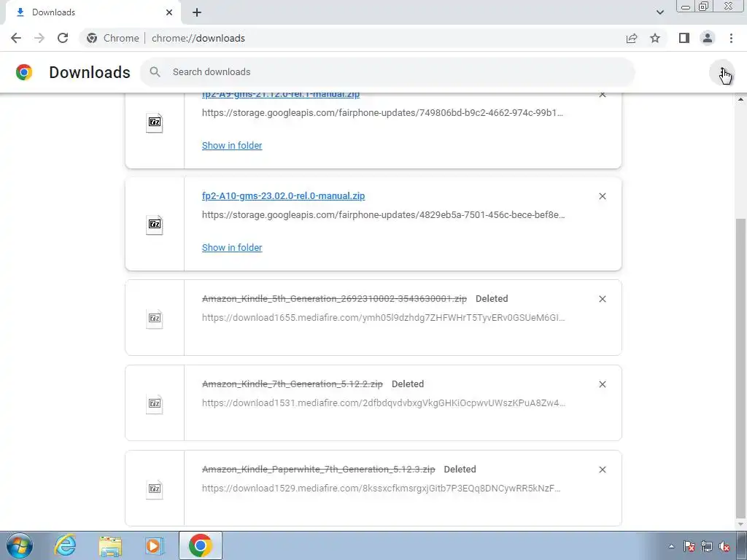Click Amazon_Kindle_5th_Generation deleted filename
Viewport: 747px width, 560px height.
tap(334, 298)
